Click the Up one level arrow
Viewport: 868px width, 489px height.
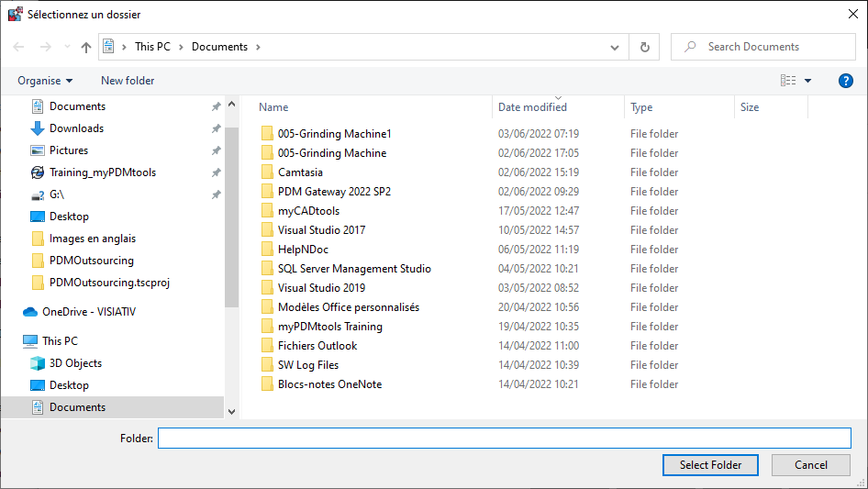coord(86,47)
